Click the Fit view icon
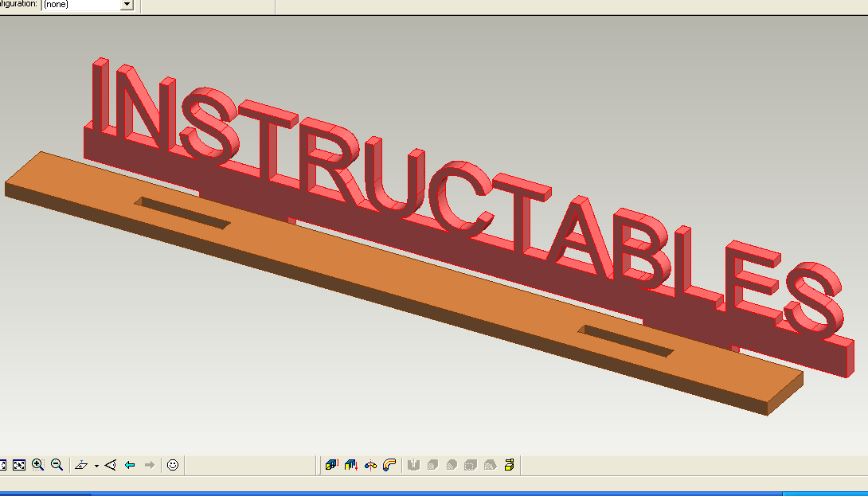Image resolution: width=868 pixels, height=496 pixels. coord(19,465)
